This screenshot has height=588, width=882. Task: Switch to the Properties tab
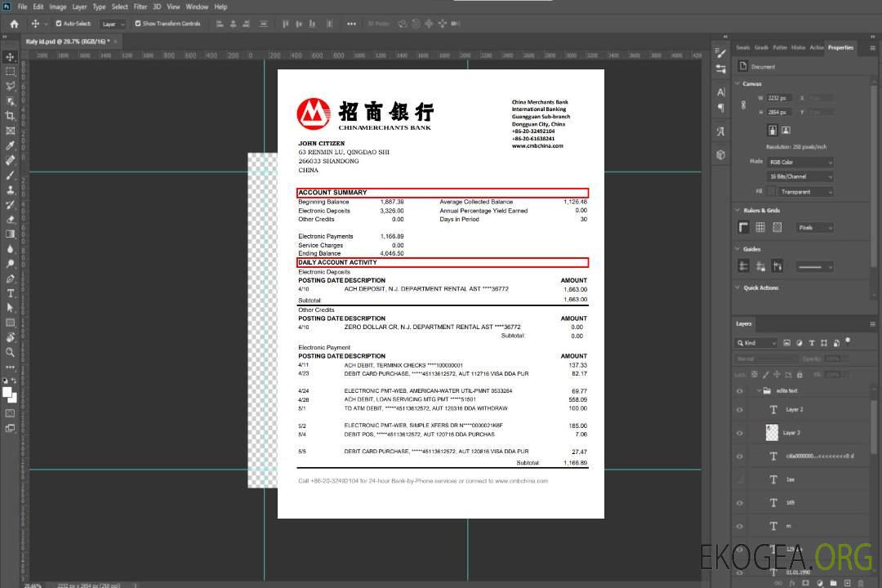[840, 48]
